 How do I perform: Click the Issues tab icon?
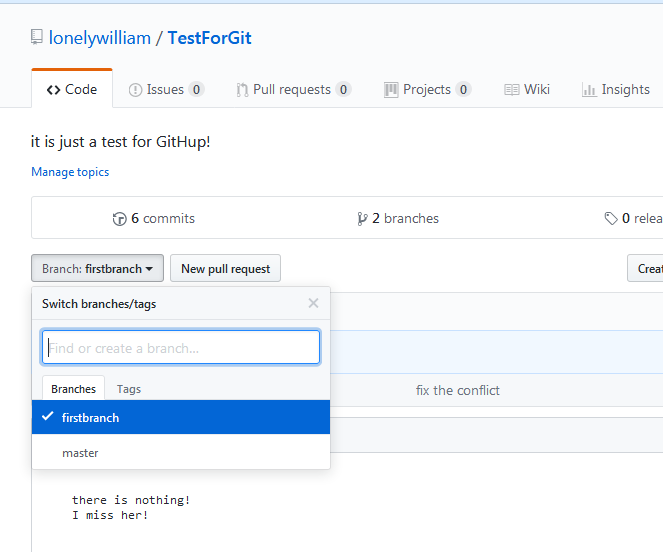click(x=135, y=90)
